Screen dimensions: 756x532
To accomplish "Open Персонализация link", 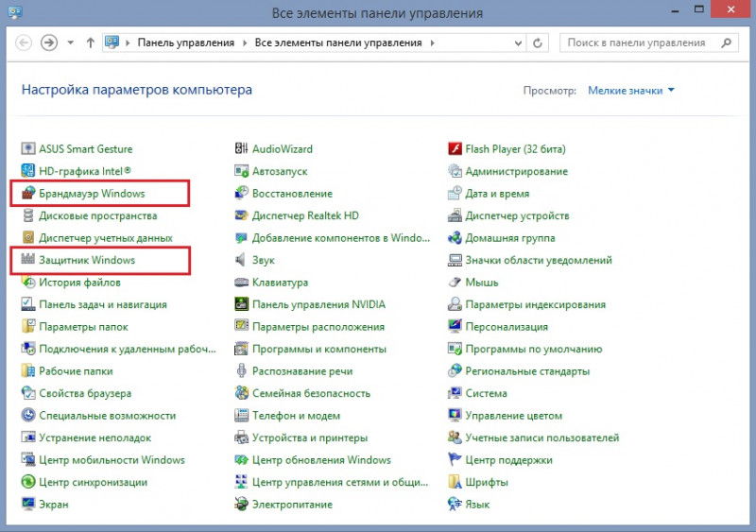I will coord(507,327).
